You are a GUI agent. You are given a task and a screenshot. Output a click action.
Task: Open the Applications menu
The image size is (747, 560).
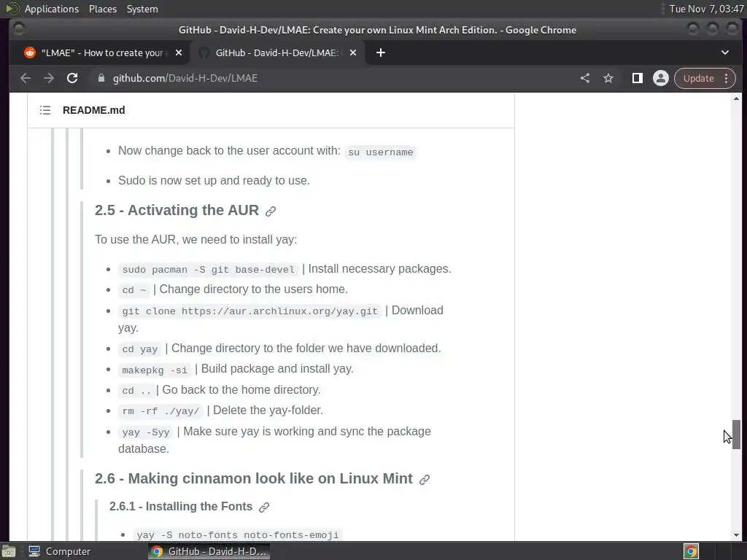(52, 9)
